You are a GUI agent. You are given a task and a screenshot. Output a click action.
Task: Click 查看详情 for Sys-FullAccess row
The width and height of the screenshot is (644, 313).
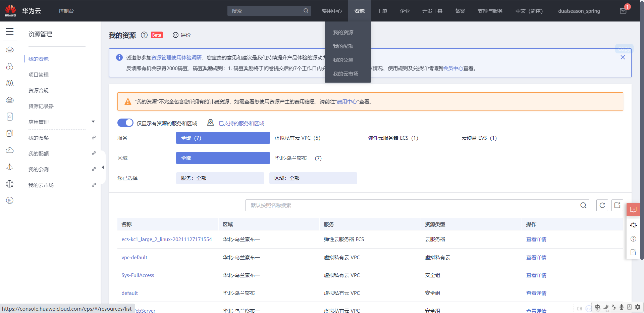tap(536, 275)
